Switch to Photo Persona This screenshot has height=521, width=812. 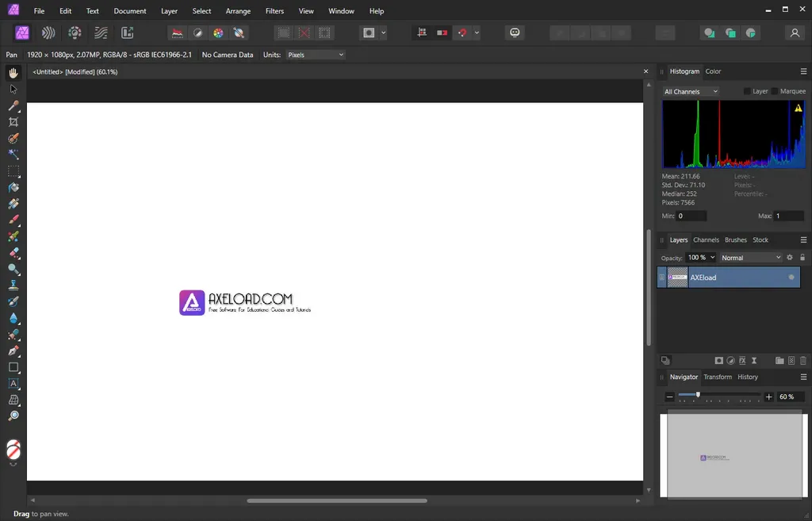point(22,33)
